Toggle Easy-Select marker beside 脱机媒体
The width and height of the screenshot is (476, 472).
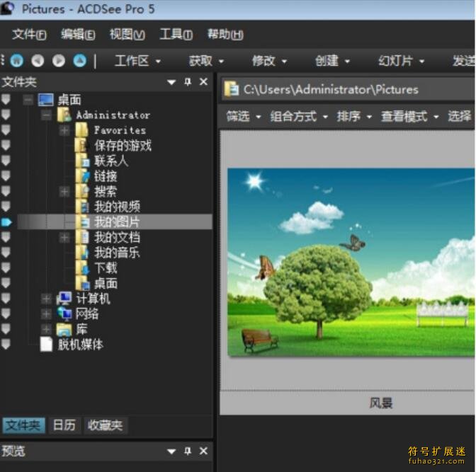pos(6,345)
